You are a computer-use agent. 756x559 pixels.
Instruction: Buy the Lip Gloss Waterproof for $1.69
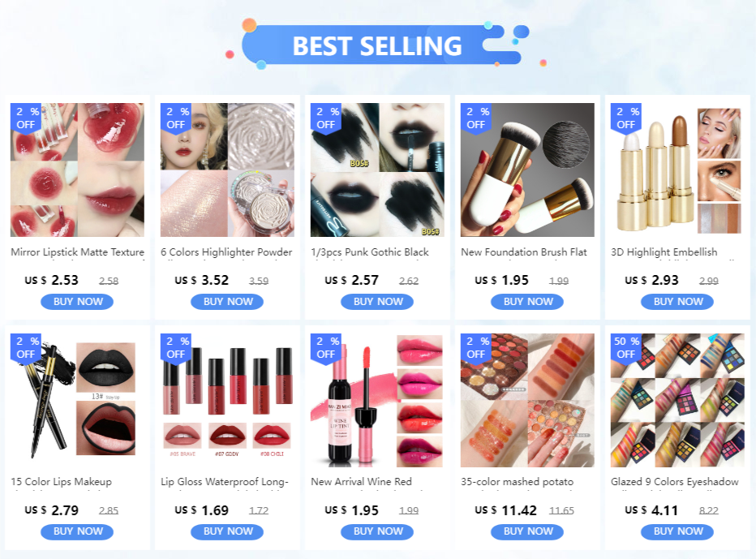227,531
